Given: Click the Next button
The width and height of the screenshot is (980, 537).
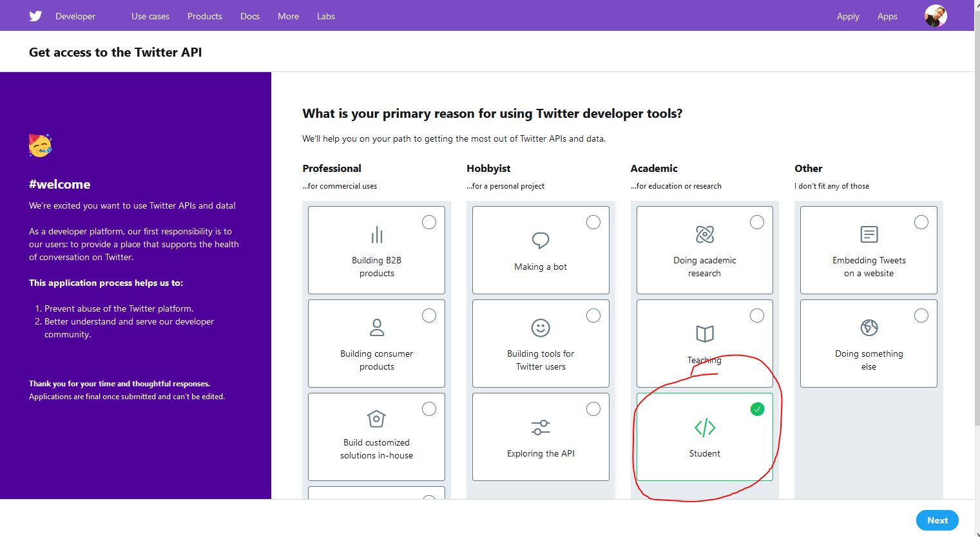Looking at the screenshot, I should point(937,520).
